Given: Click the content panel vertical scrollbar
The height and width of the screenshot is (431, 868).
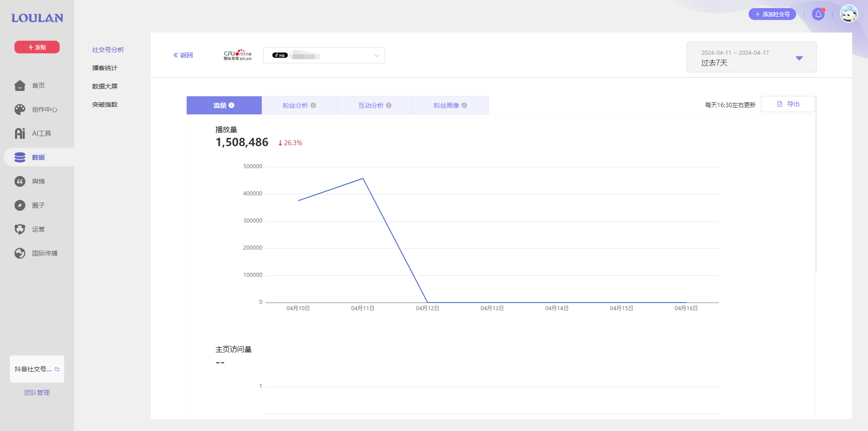Looking at the screenshot, I should point(816,183).
